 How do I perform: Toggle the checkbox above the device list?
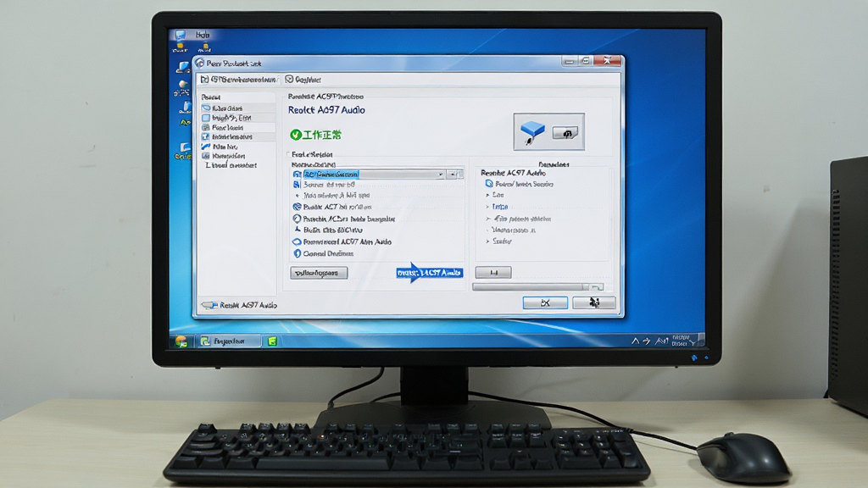click(x=288, y=154)
